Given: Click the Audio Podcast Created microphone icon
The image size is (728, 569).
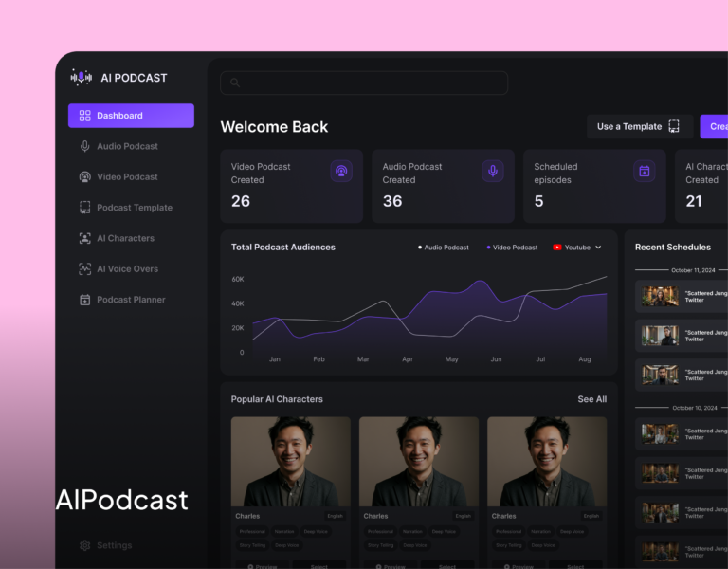Looking at the screenshot, I should (493, 171).
